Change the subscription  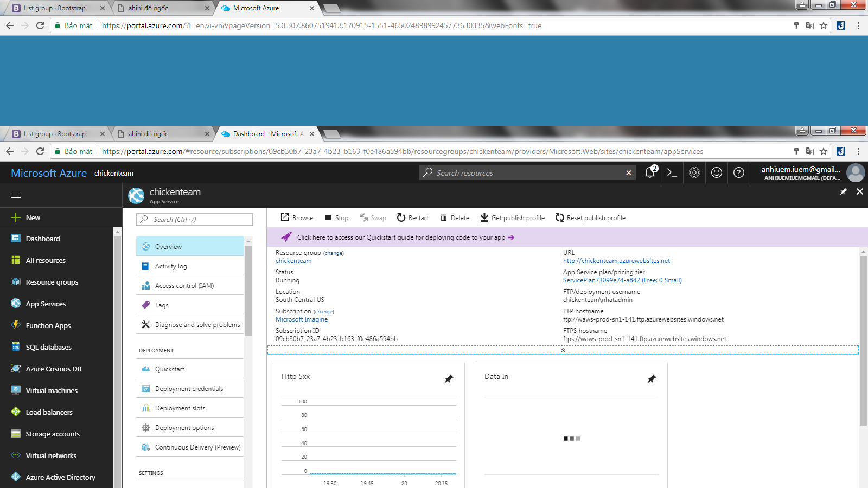point(324,312)
